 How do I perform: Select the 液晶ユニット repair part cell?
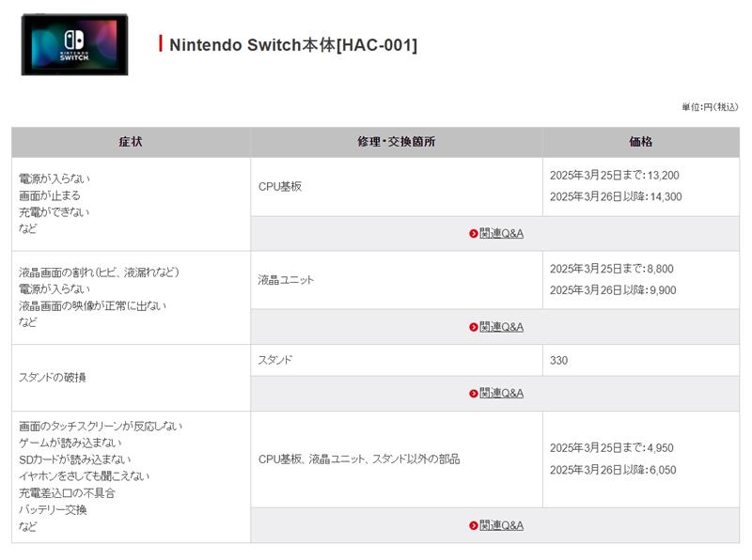click(286, 279)
